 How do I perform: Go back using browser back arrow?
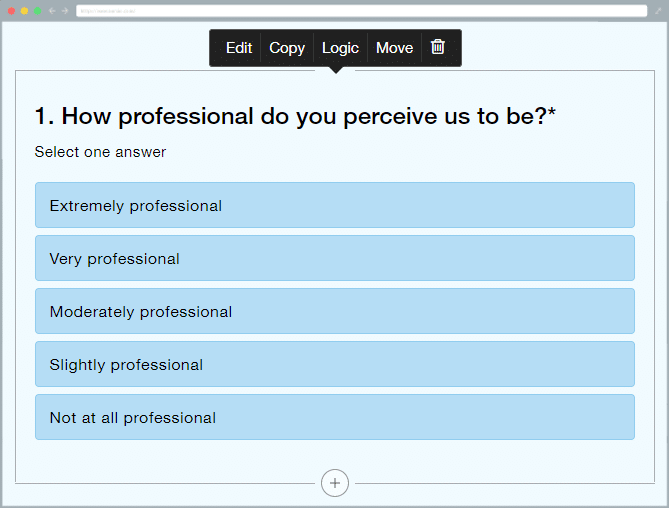point(52,11)
